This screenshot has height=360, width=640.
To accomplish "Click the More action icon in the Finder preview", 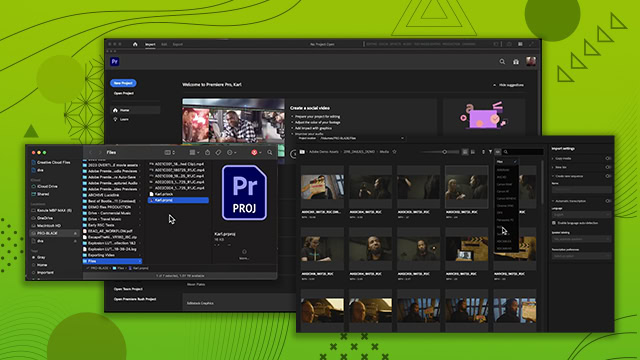I will (244, 252).
